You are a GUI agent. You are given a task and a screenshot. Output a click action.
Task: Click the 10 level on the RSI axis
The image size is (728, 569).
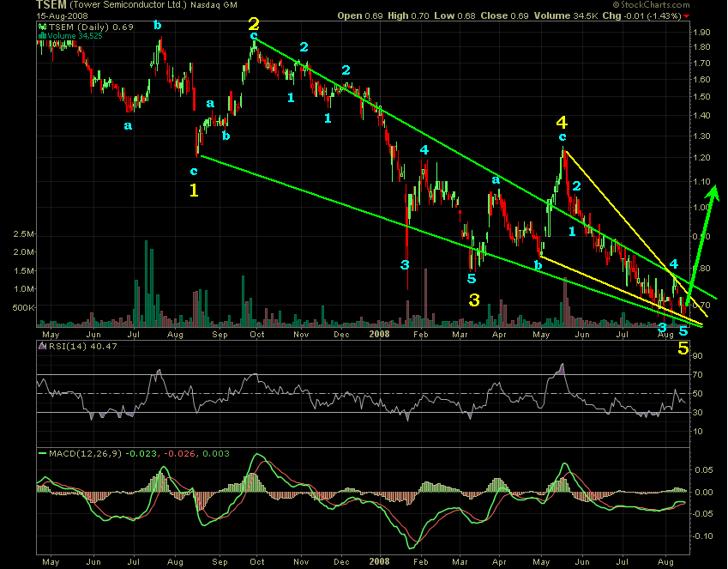pos(698,432)
